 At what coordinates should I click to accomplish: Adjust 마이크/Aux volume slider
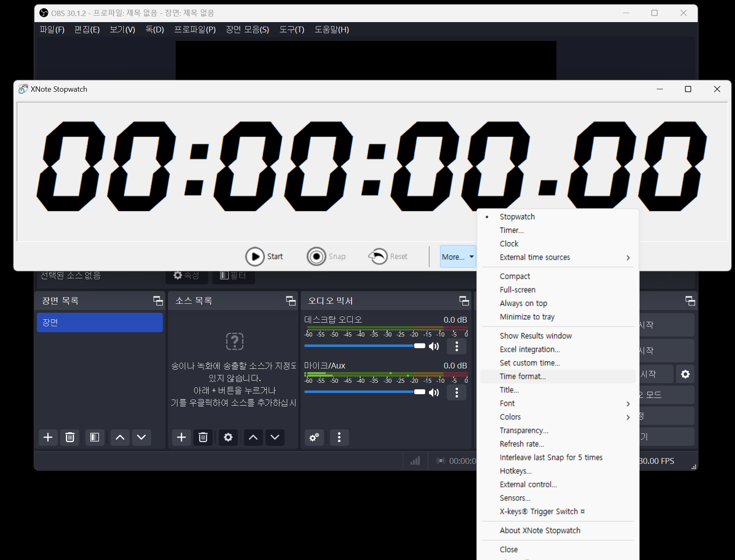click(365, 392)
